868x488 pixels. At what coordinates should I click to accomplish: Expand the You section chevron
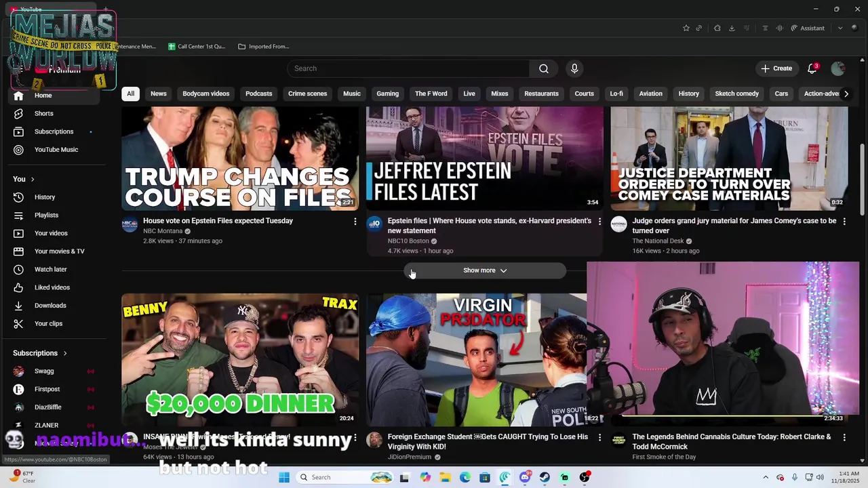pos(32,179)
